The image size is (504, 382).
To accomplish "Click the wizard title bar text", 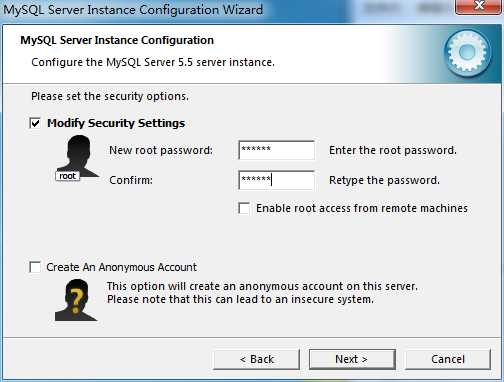I will [x=133, y=9].
